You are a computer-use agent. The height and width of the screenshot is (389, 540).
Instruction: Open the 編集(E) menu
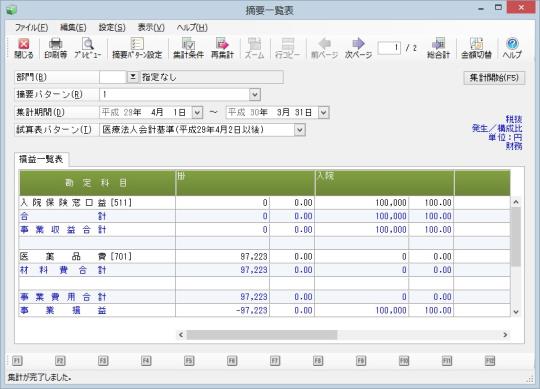point(73,28)
